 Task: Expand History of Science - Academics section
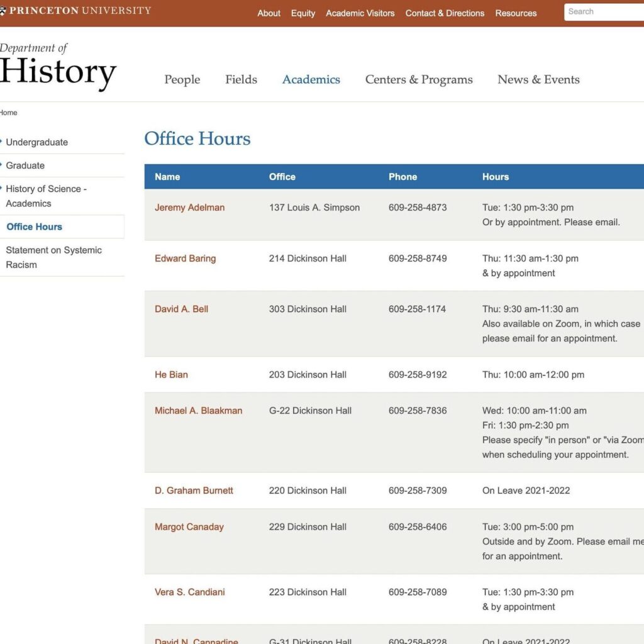(x=46, y=196)
